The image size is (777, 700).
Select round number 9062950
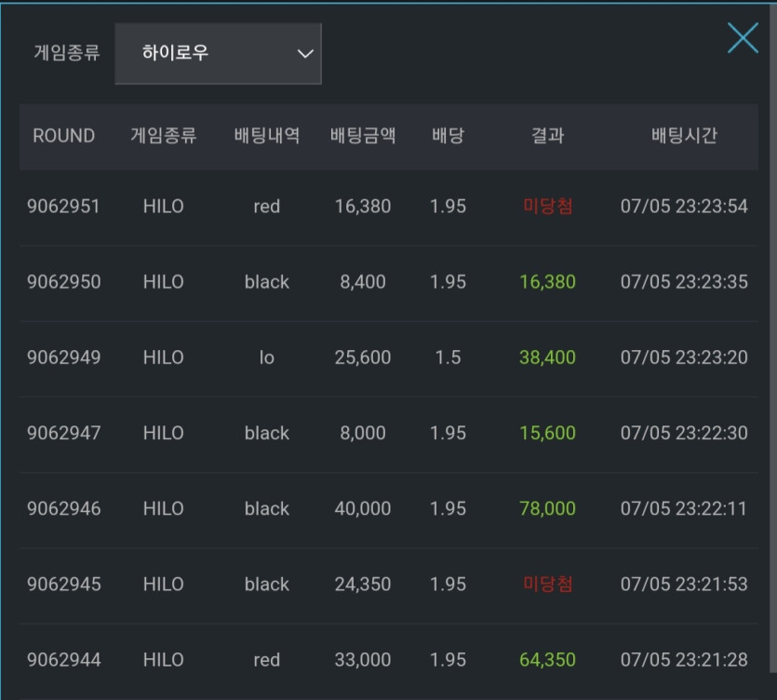tap(63, 282)
